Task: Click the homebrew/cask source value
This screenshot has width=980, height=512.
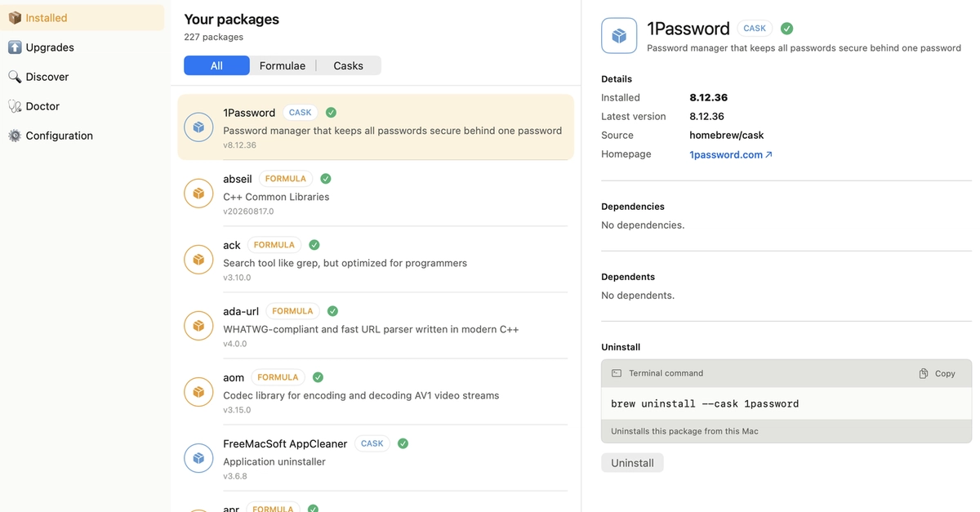Action: pyautogui.click(x=727, y=136)
